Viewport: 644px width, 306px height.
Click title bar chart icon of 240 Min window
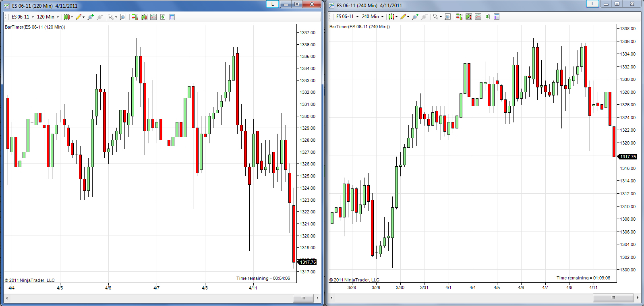click(x=331, y=5)
